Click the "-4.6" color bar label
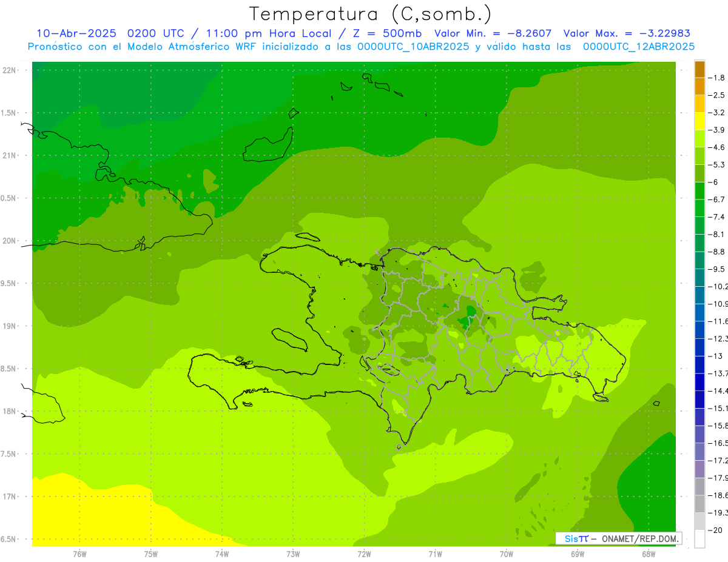Screen dimensions: 728x562 click(x=717, y=147)
